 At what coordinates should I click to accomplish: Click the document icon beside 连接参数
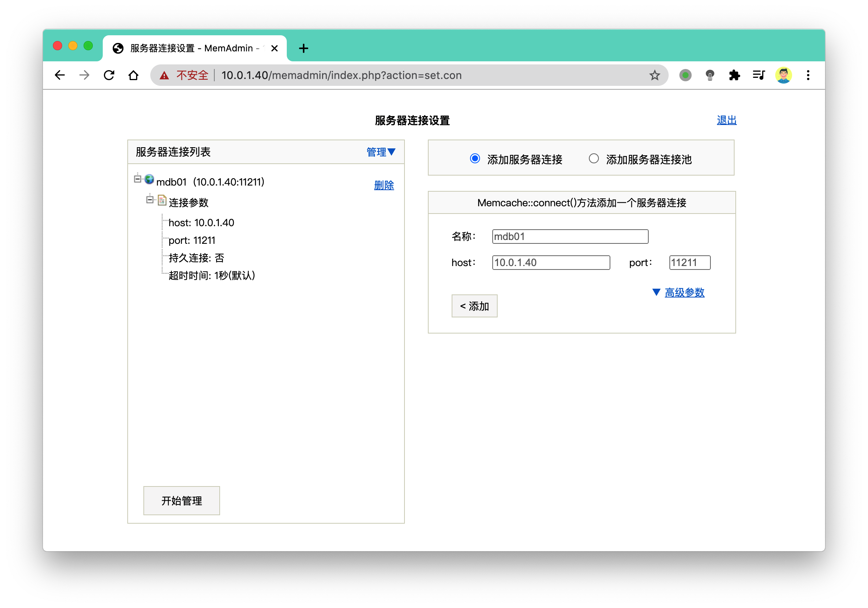pos(162,200)
